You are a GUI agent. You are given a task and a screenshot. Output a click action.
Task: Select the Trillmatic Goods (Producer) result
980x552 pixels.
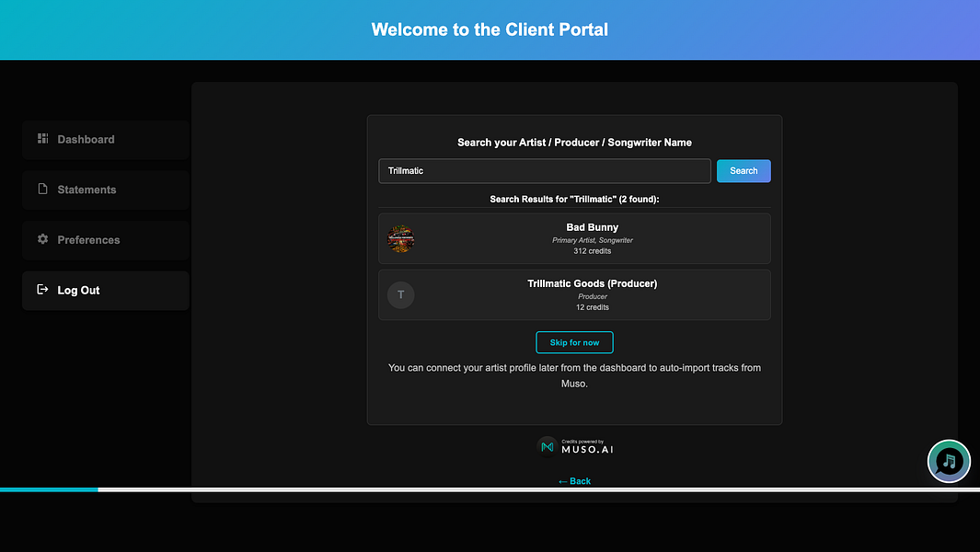tap(574, 294)
